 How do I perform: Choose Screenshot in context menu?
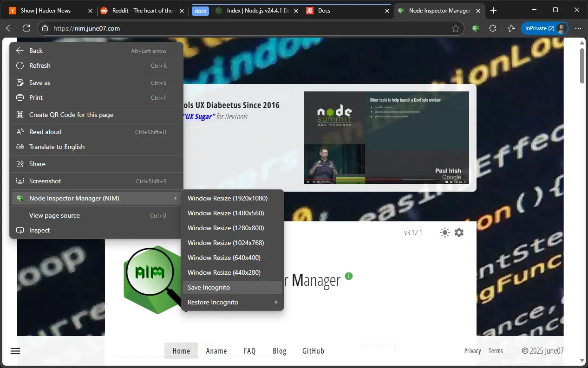click(x=97, y=181)
